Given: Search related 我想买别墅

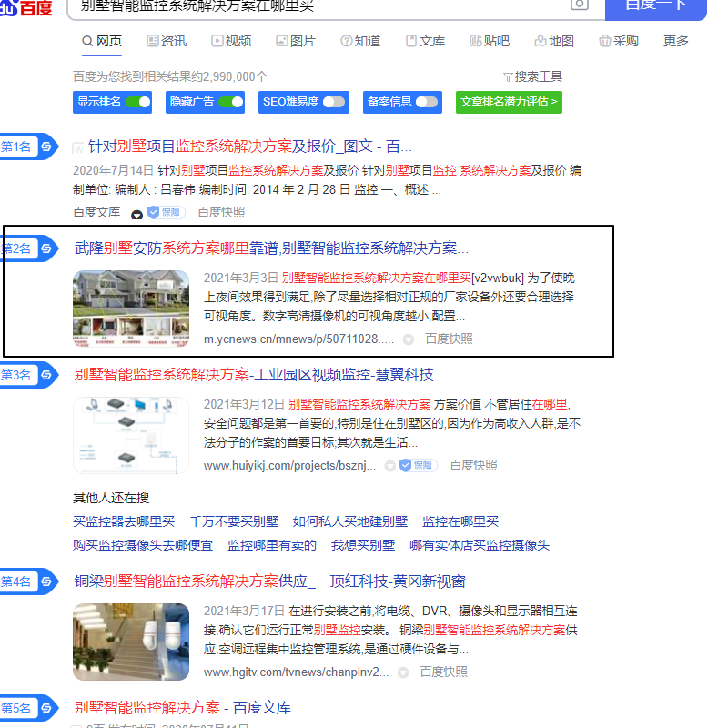Looking at the screenshot, I should tap(363, 545).
